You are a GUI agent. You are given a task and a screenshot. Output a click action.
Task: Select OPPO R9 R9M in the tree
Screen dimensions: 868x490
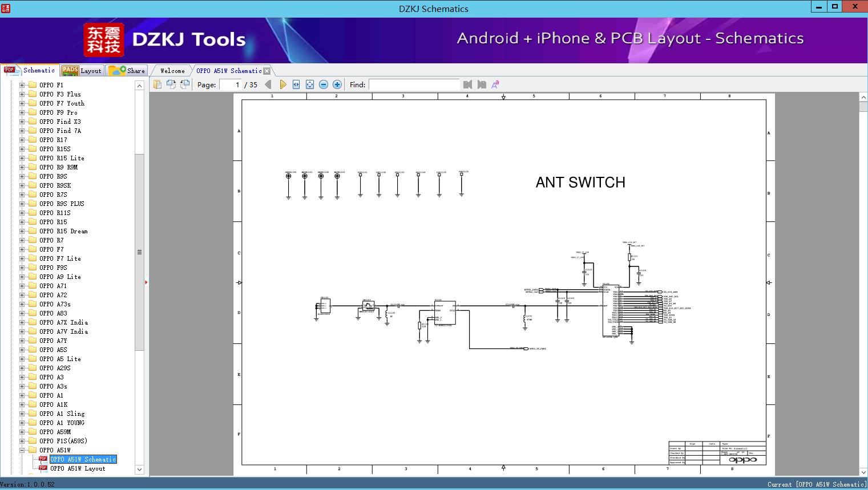point(59,167)
